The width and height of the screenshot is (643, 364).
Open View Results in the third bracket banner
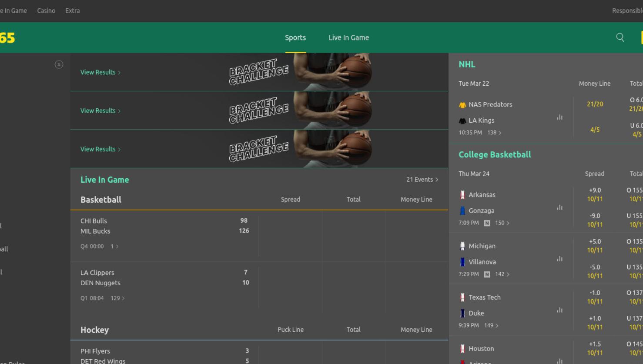click(x=100, y=149)
